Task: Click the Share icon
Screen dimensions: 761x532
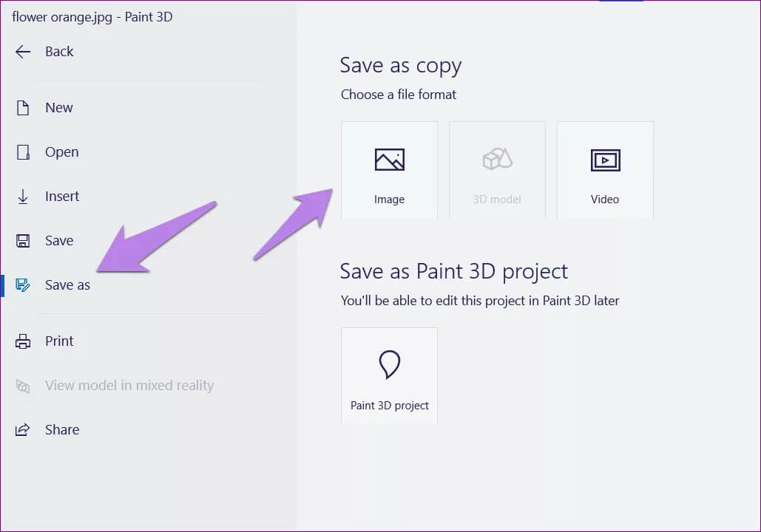Action: [x=23, y=430]
